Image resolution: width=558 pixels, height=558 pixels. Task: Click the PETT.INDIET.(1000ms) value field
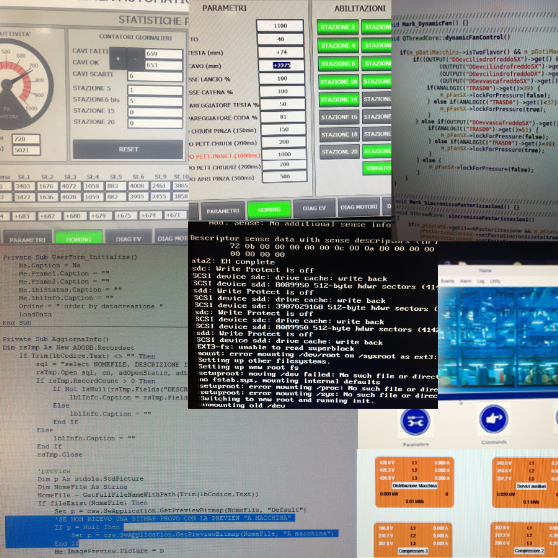(x=284, y=154)
